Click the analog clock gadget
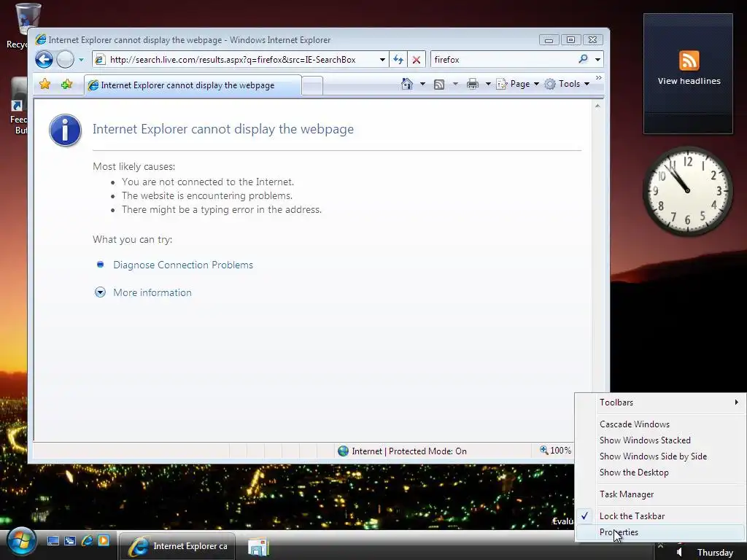This screenshot has height=560, width=747. [x=688, y=191]
